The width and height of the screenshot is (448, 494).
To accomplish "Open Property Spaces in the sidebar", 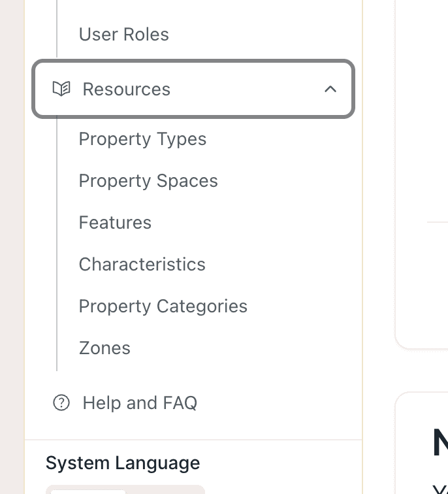I will (x=148, y=181).
